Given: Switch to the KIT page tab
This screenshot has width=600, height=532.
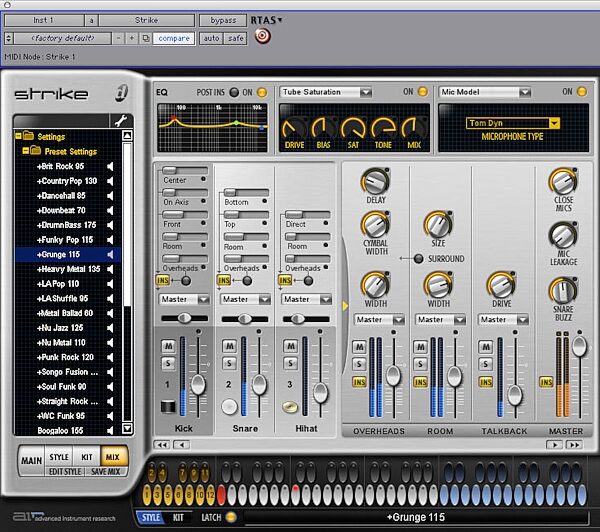Looking at the screenshot, I should (86, 457).
